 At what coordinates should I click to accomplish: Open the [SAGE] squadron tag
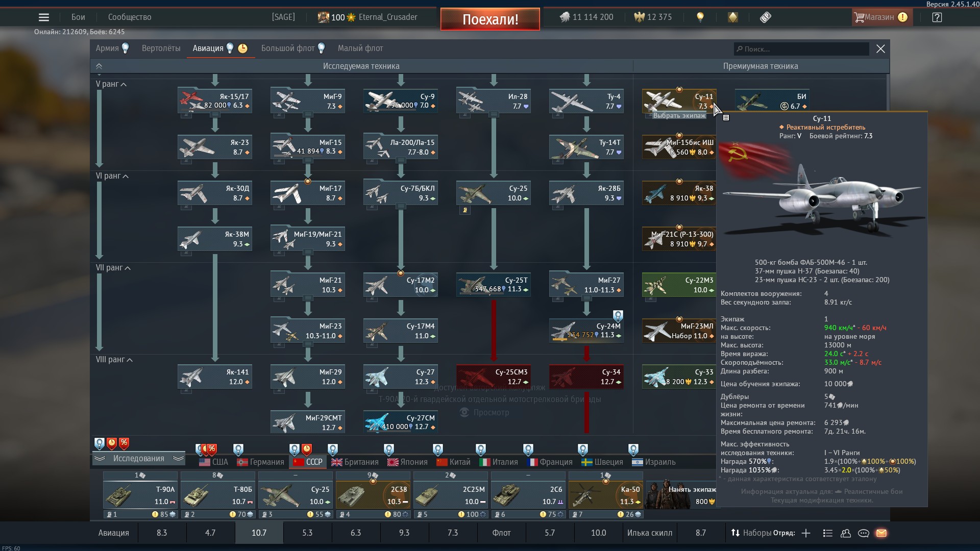click(283, 17)
